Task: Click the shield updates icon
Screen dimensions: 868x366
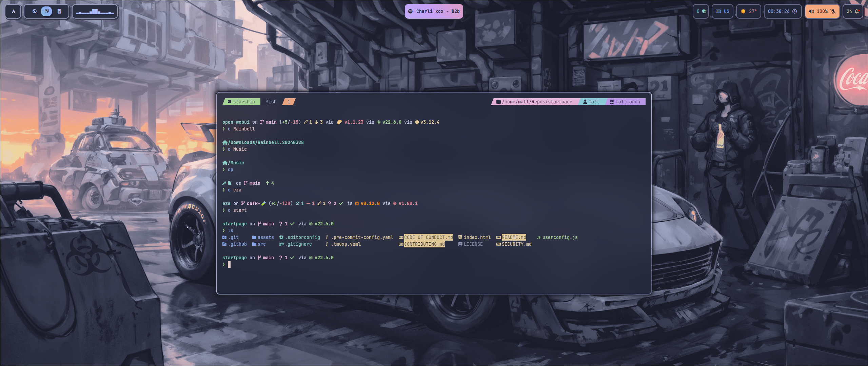Action: (704, 11)
